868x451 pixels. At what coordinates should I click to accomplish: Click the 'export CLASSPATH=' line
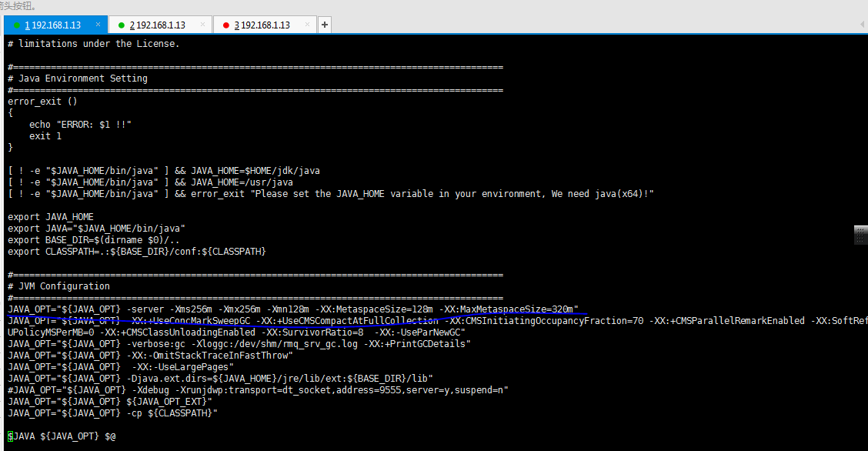point(137,252)
